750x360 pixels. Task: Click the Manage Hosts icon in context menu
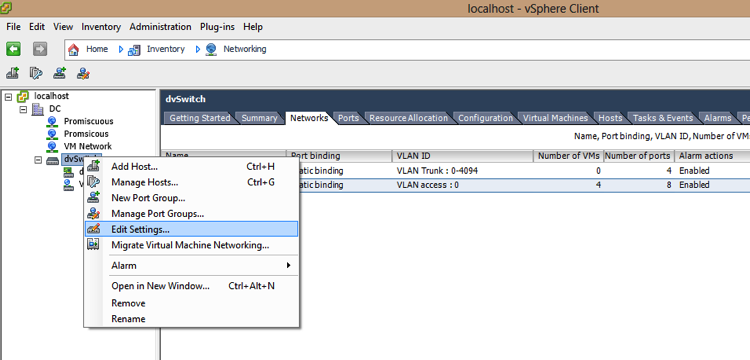pyautogui.click(x=93, y=182)
